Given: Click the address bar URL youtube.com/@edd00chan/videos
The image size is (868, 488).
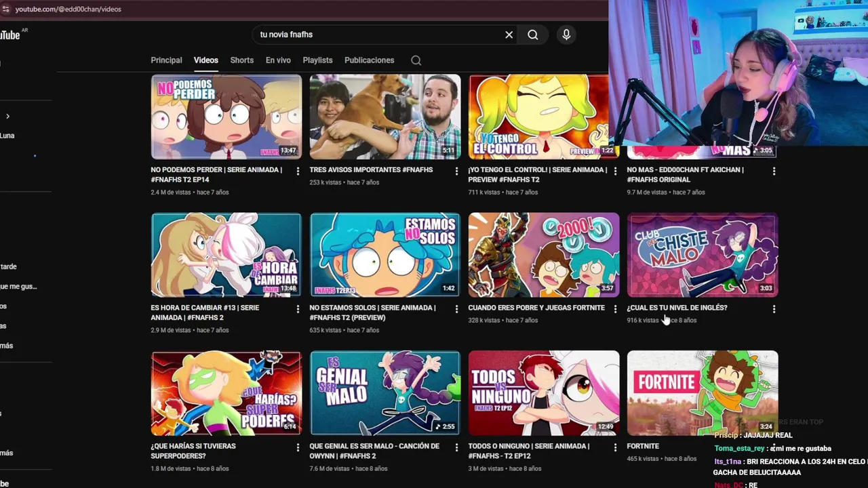Looking at the screenshot, I should click(68, 9).
